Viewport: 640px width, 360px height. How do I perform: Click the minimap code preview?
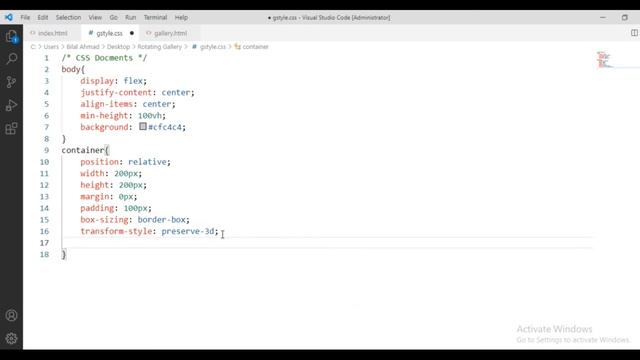[604, 60]
